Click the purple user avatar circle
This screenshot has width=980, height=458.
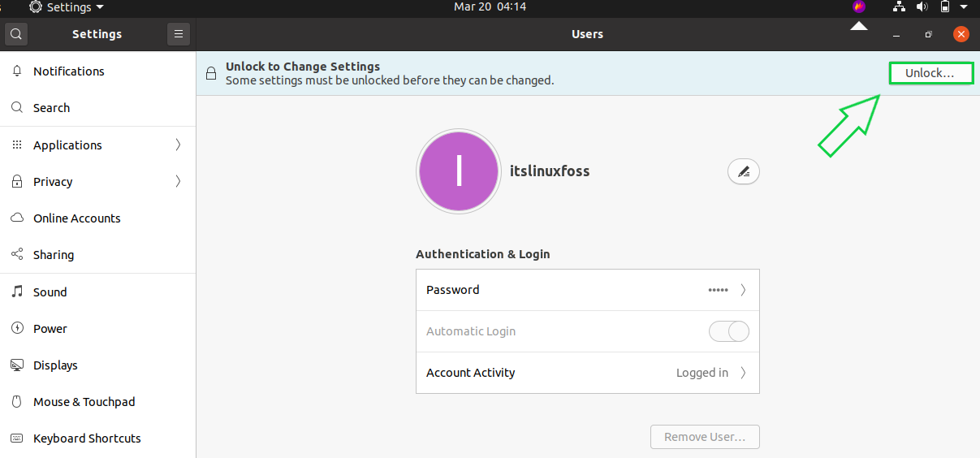459,171
